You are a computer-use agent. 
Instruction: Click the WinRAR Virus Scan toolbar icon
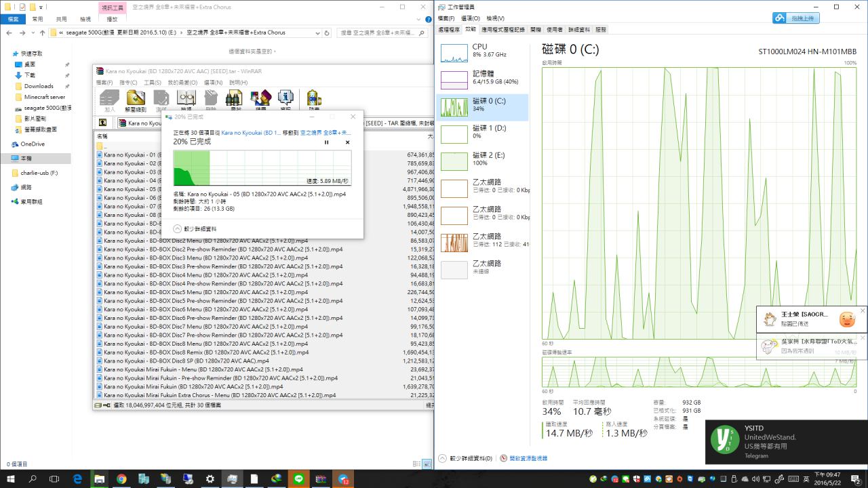pos(314,100)
